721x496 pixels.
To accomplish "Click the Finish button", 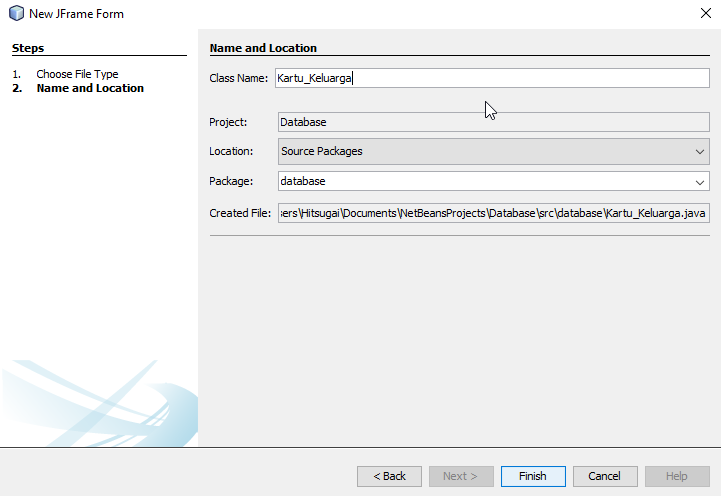I will [x=533, y=476].
